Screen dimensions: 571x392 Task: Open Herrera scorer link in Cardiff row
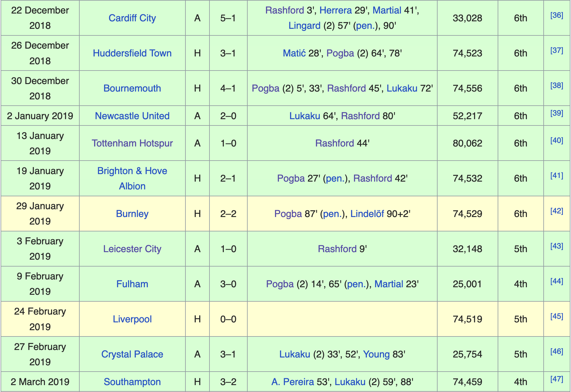tap(335, 10)
